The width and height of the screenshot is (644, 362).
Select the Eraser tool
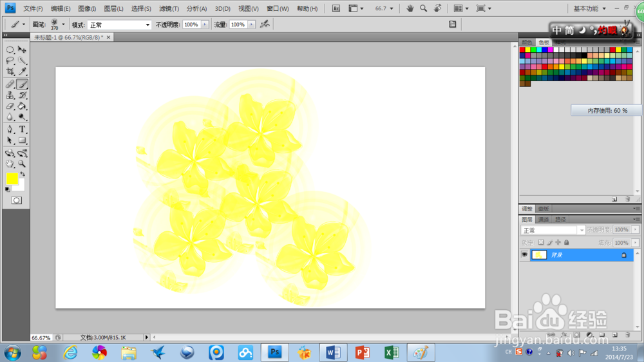[x=10, y=106]
